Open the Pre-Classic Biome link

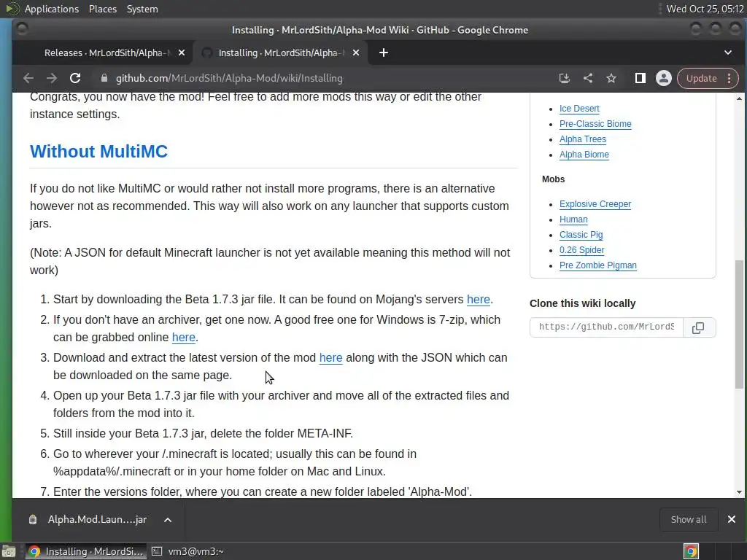(595, 124)
